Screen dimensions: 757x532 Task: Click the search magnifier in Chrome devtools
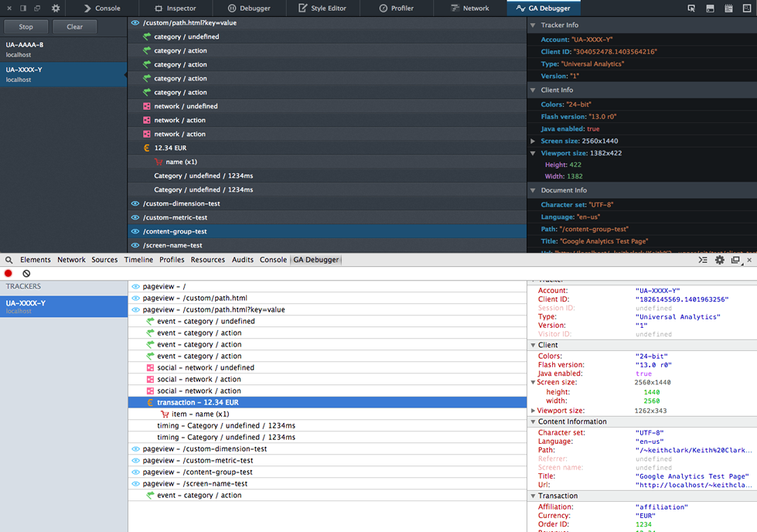pyautogui.click(x=9, y=260)
